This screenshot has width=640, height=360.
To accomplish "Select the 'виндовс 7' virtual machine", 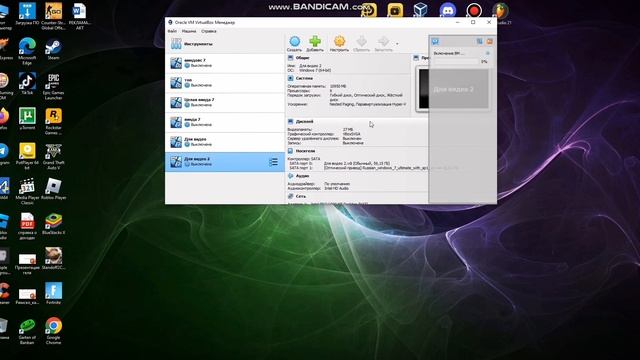I will [225, 63].
